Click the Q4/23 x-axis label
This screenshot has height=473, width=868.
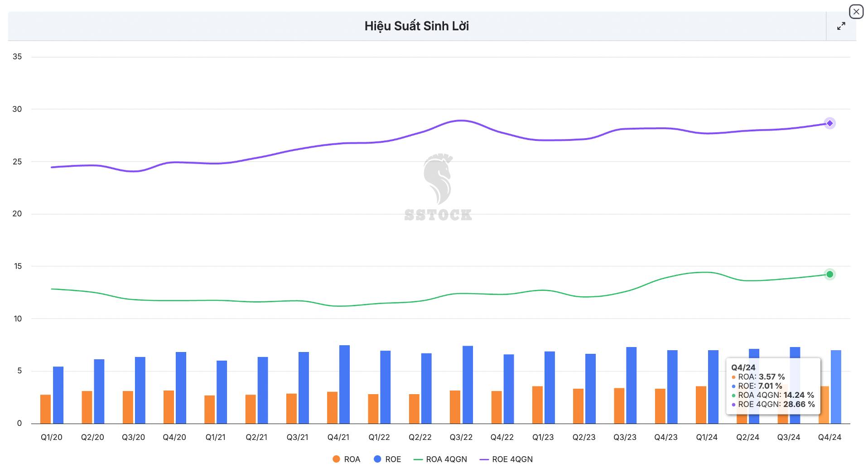click(x=665, y=437)
